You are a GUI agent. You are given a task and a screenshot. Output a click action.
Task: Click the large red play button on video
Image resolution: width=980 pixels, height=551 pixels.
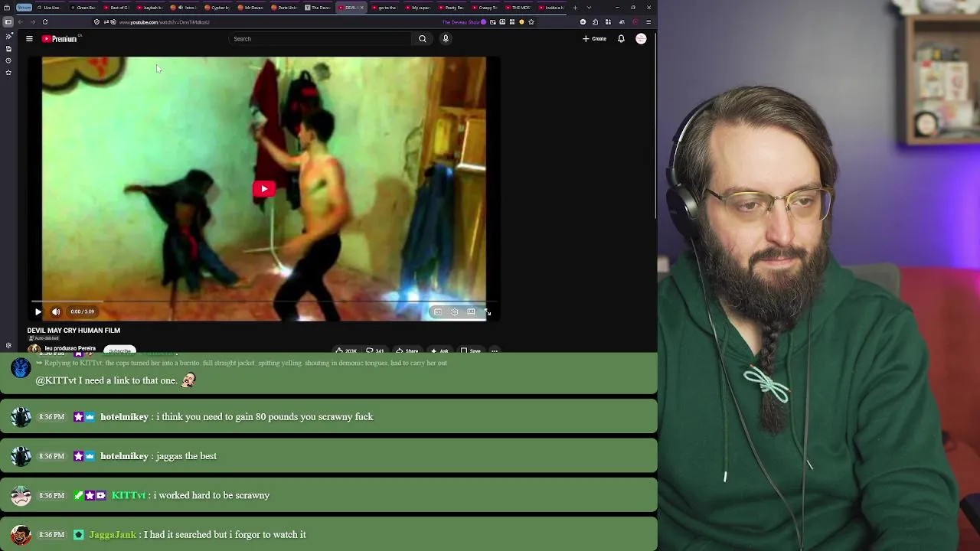pos(264,189)
